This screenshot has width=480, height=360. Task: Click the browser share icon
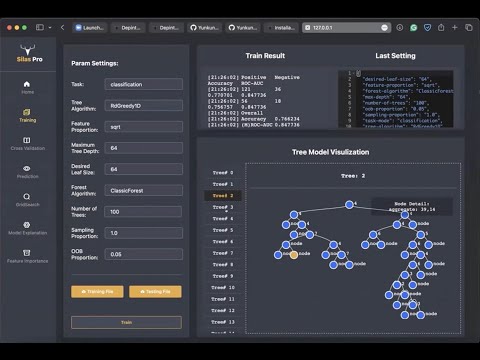(x=441, y=27)
